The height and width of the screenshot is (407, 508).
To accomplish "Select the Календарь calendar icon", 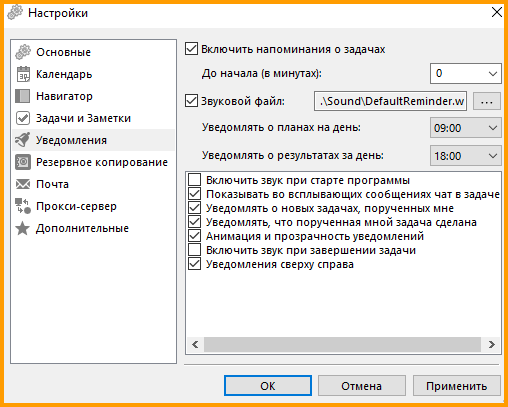I will click(23, 74).
